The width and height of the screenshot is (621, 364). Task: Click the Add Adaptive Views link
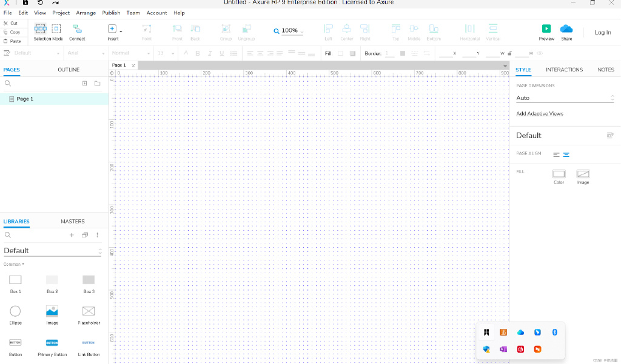540,113
